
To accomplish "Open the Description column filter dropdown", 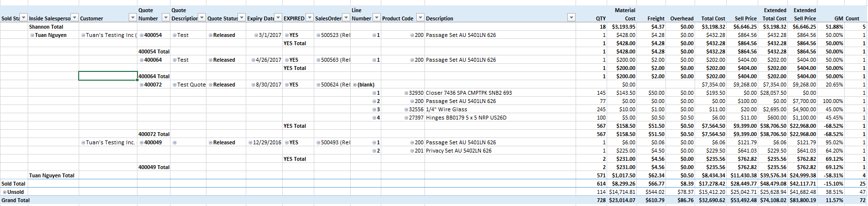I will tap(571, 18).
